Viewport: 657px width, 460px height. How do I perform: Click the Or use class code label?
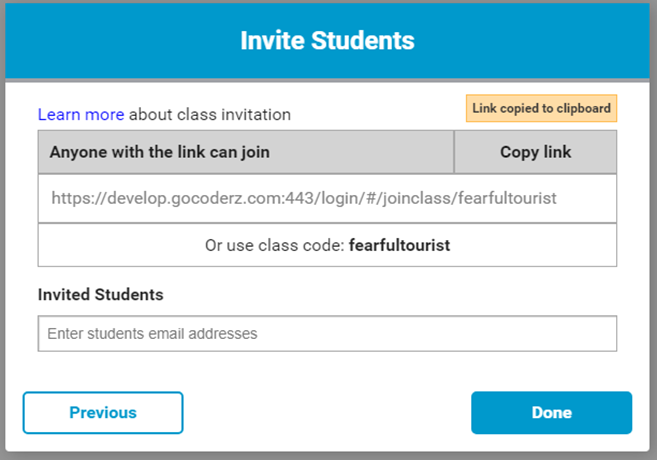(x=275, y=245)
